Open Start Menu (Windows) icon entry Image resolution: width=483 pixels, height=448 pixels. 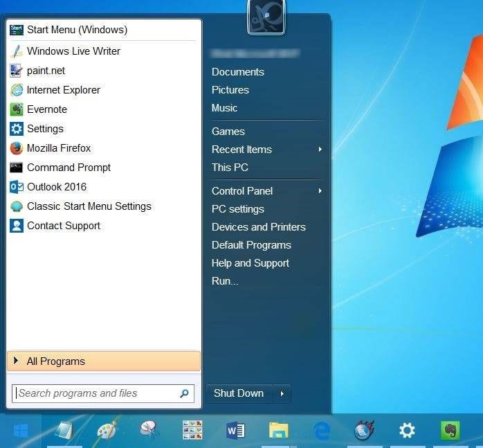(x=17, y=30)
